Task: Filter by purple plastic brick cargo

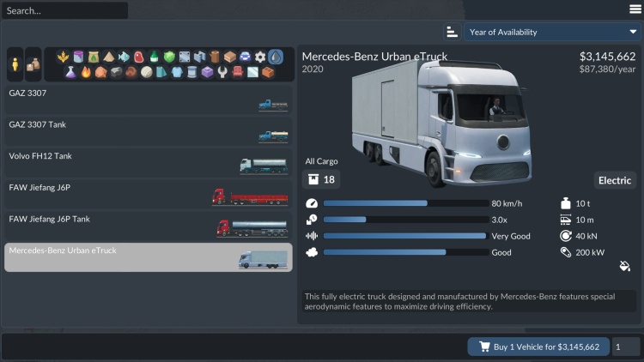Action: coord(208,72)
